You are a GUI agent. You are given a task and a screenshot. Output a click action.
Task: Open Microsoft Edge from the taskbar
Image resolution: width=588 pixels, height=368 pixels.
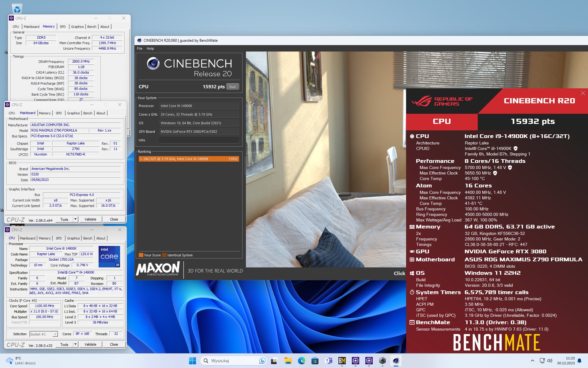[302, 361]
